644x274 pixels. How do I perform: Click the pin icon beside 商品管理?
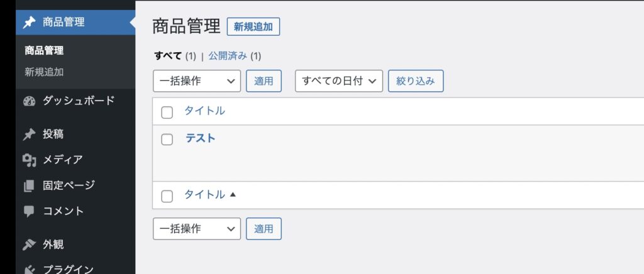tap(29, 23)
